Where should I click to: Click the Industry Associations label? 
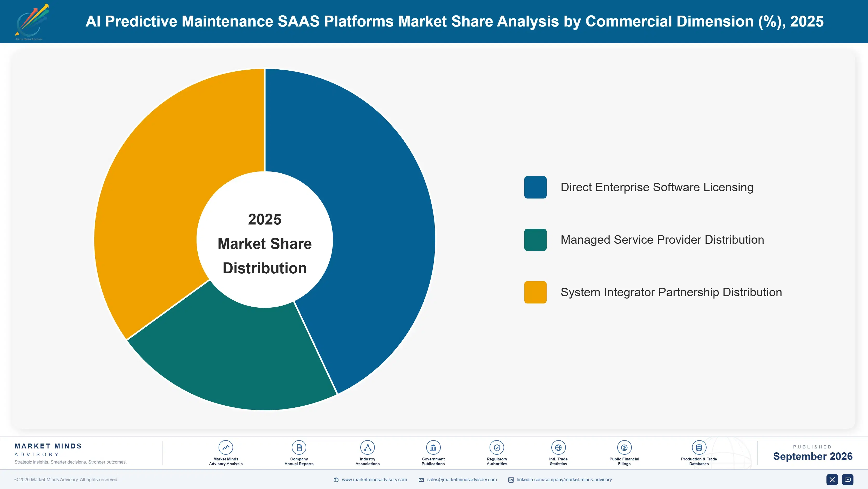[x=367, y=461]
